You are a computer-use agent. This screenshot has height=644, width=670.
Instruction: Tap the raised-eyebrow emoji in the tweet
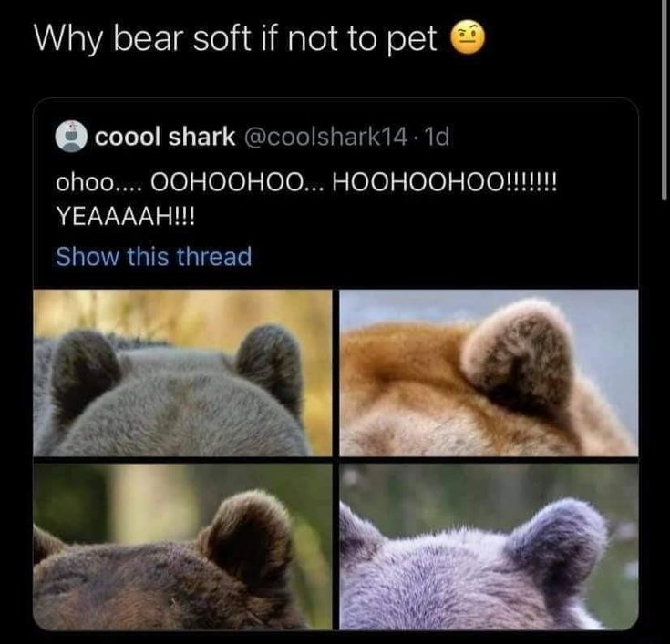click(469, 36)
